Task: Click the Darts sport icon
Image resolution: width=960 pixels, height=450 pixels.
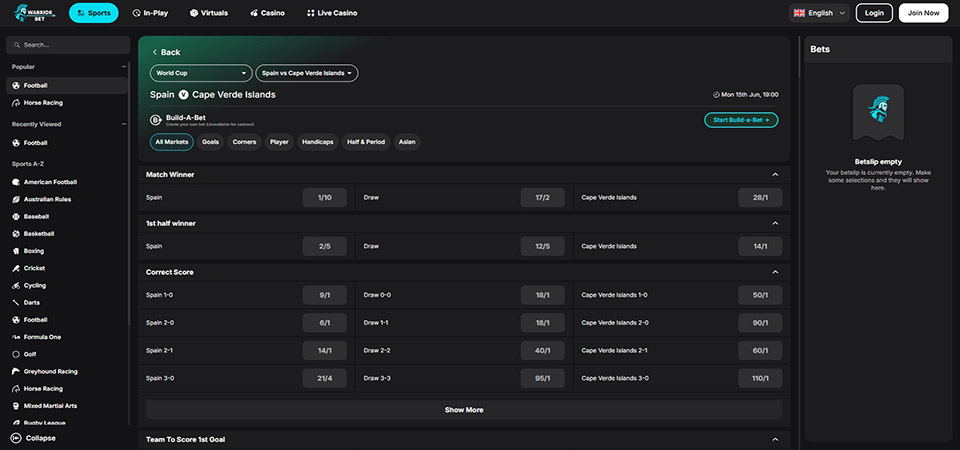Action: (16, 302)
